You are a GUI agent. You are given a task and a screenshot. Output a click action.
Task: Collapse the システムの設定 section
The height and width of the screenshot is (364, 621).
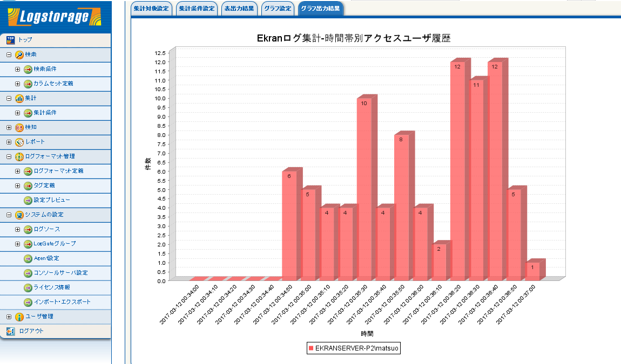[9, 215]
